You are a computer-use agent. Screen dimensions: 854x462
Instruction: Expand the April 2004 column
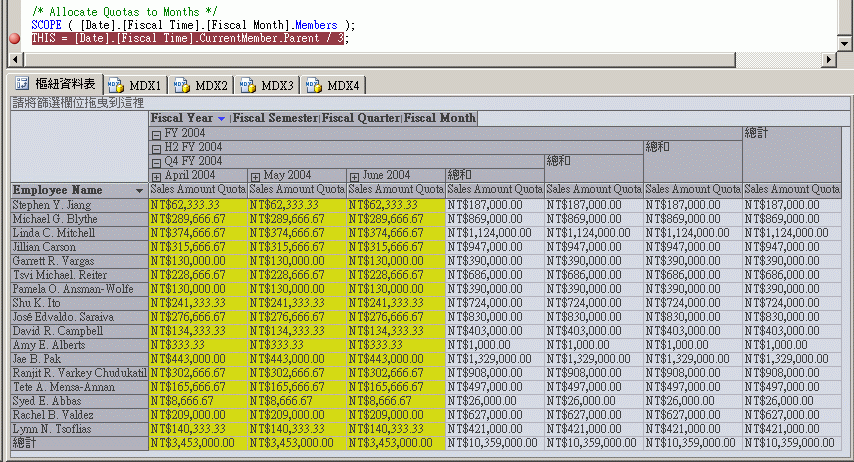point(156,177)
